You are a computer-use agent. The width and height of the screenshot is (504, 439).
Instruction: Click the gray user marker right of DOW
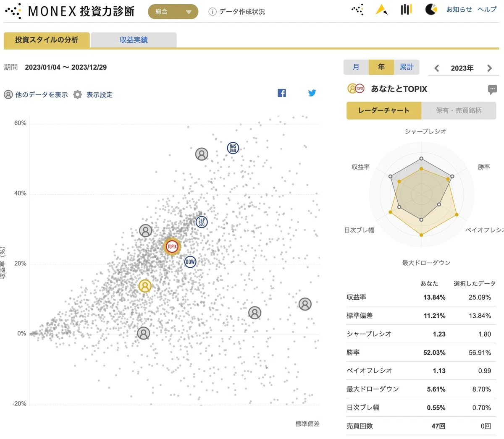255,313
